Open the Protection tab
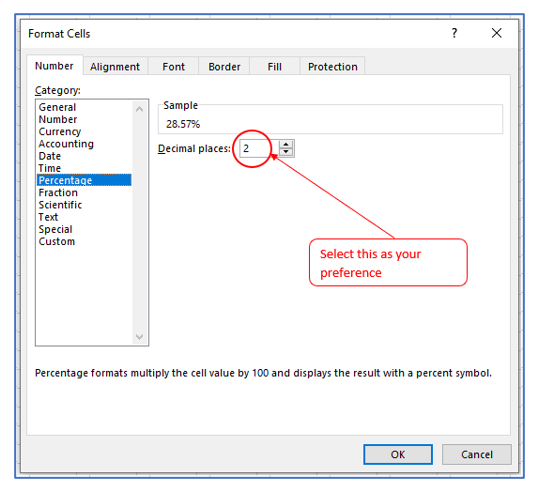Viewport: 535px width, 488px height. tap(333, 67)
